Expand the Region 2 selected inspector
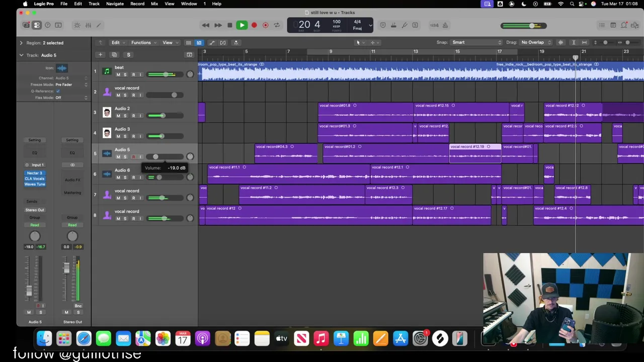Image resolution: width=644 pixels, height=362 pixels. pyautogui.click(x=21, y=43)
